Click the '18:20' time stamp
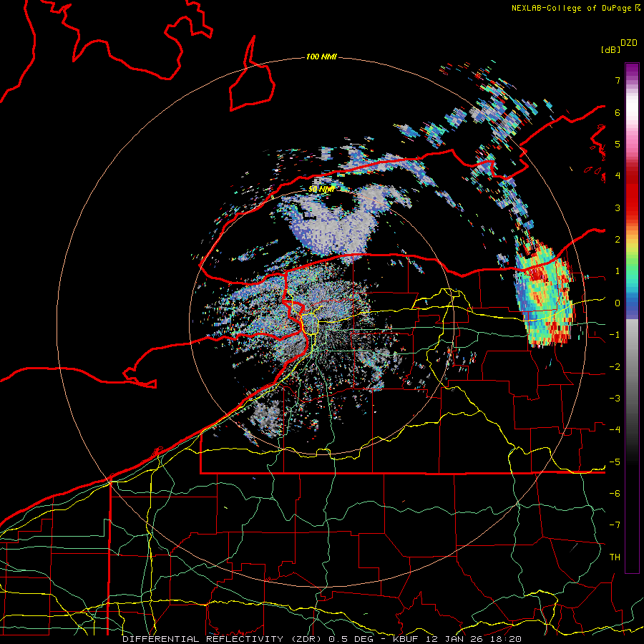 coord(504,639)
